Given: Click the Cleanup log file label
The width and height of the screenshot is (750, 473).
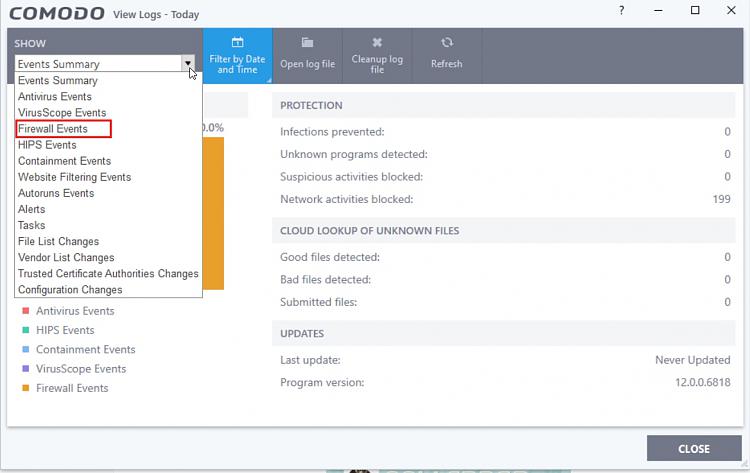Looking at the screenshot, I should tap(377, 64).
